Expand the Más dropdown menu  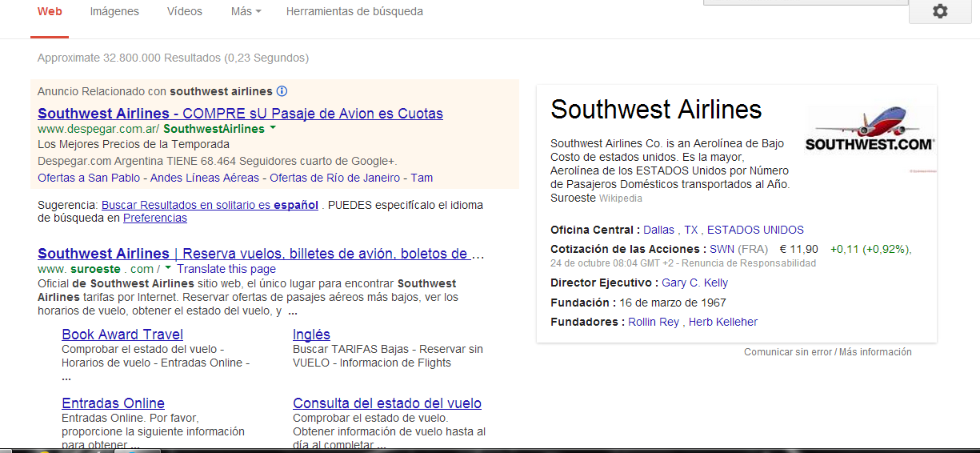[x=246, y=11]
